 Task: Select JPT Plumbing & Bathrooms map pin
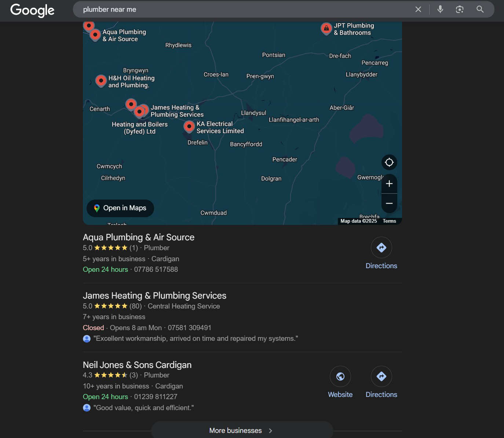tap(326, 28)
